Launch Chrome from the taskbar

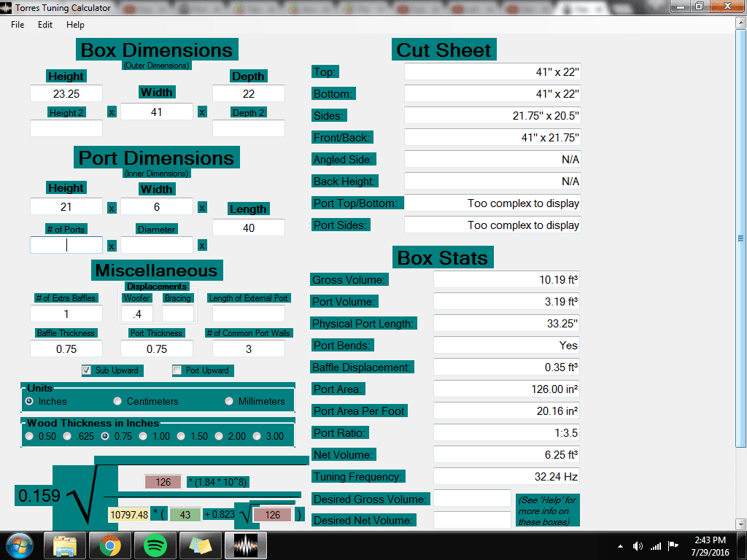point(109,545)
